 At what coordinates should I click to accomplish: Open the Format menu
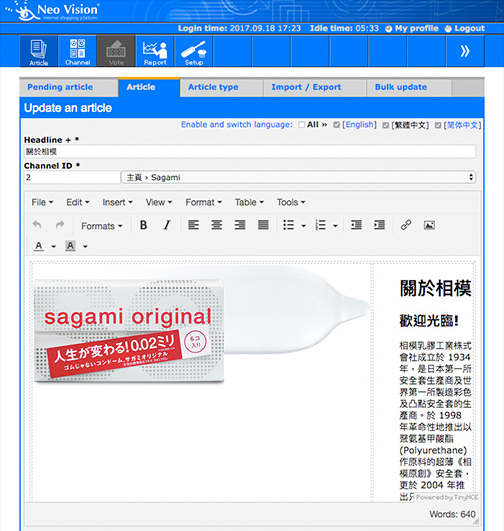(x=204, y=202)
